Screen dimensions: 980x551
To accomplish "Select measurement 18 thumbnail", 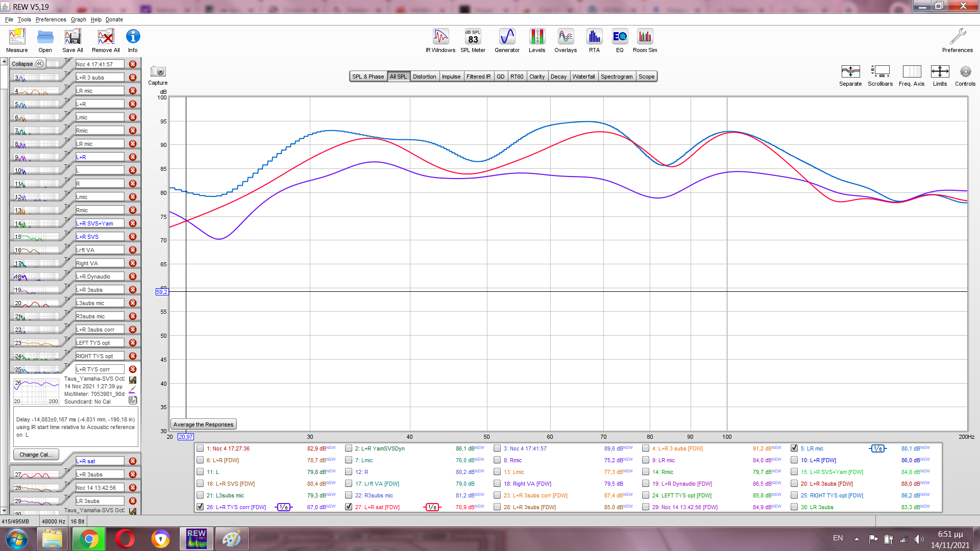I will pos(36,277).
